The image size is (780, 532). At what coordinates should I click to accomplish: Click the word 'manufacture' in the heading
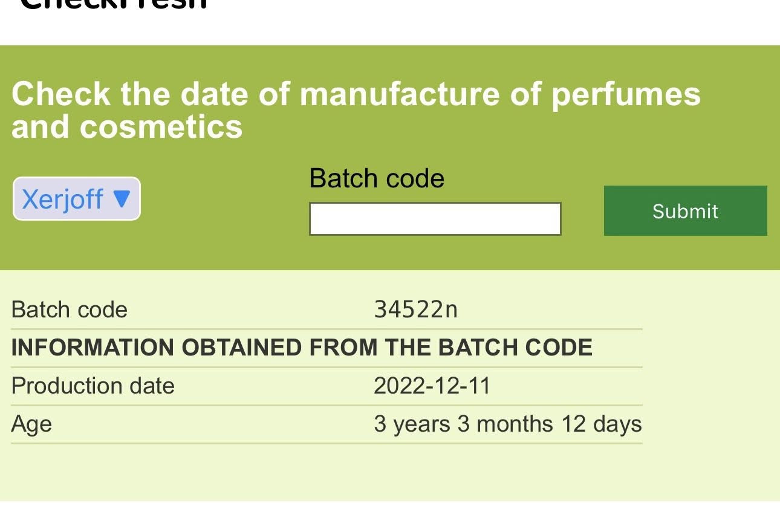tap(399, 94)
